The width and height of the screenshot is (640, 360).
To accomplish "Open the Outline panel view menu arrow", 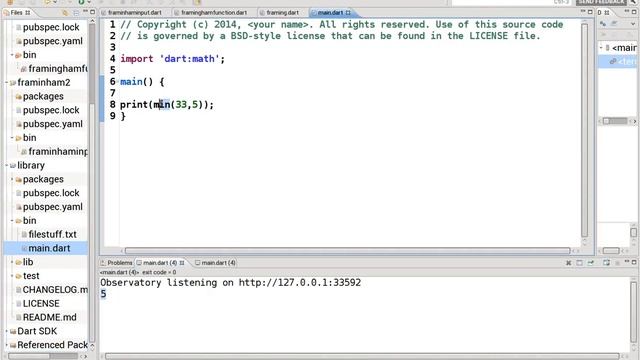I will pos(633,24).
